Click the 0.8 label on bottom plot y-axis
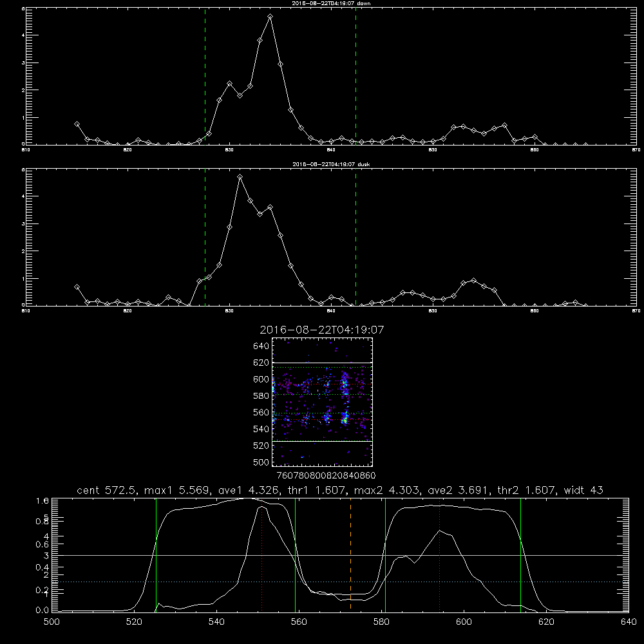The height and width of the screenshot is (644, 644). [x=42, y=521]
